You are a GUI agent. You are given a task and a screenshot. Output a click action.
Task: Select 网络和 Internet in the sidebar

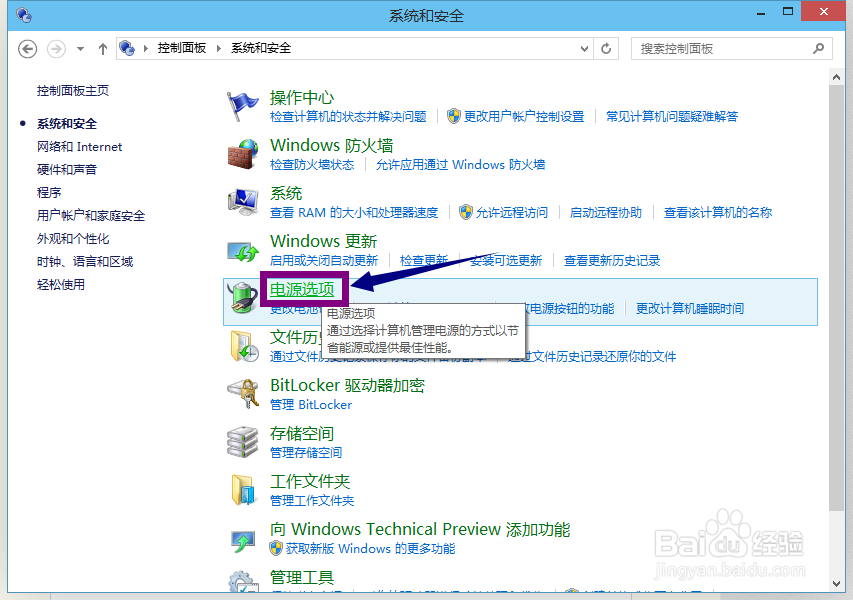(80, 146)
